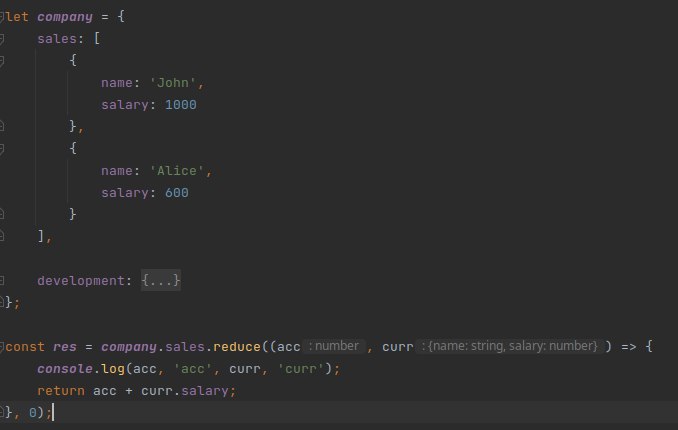Click the 'development' property key
This screenshot has width=678, height=430.
(81, 281)
